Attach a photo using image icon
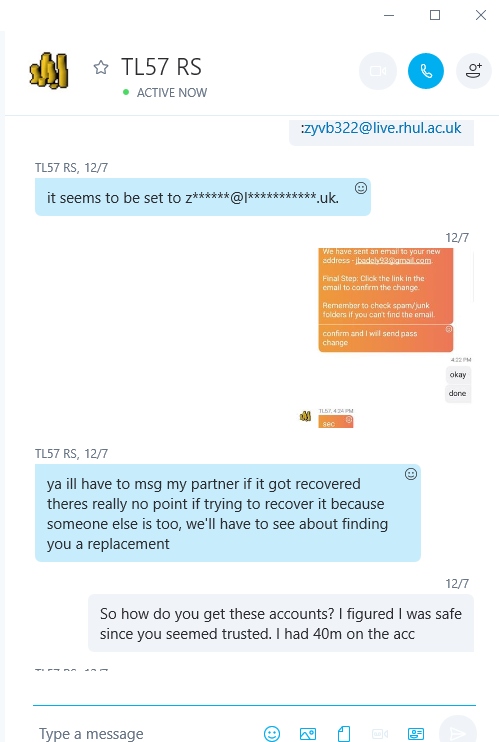 coord(308,733)
